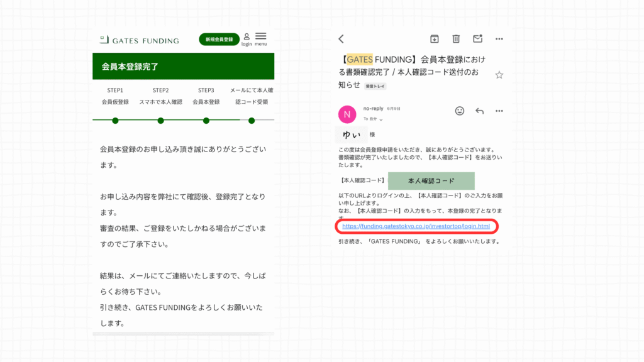Click the progress dot under STEP3
This screenshot has width=644, height=362.
(206, 121)
